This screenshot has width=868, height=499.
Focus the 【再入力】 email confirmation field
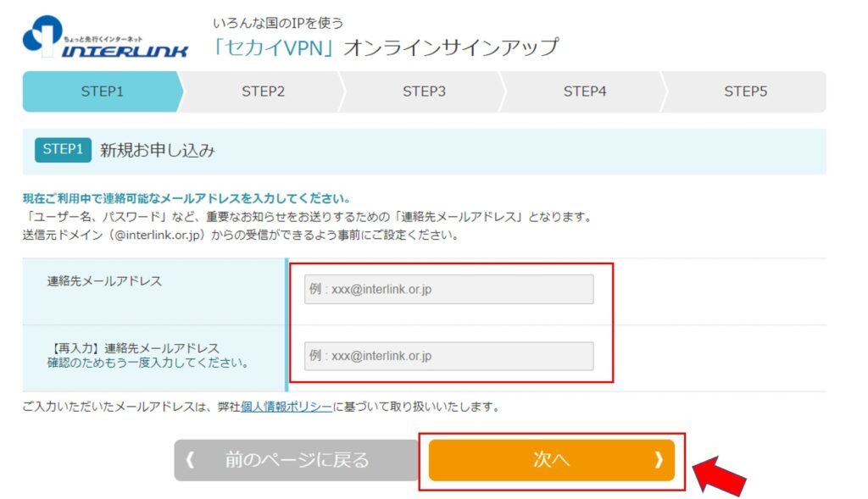pos(448,356)
